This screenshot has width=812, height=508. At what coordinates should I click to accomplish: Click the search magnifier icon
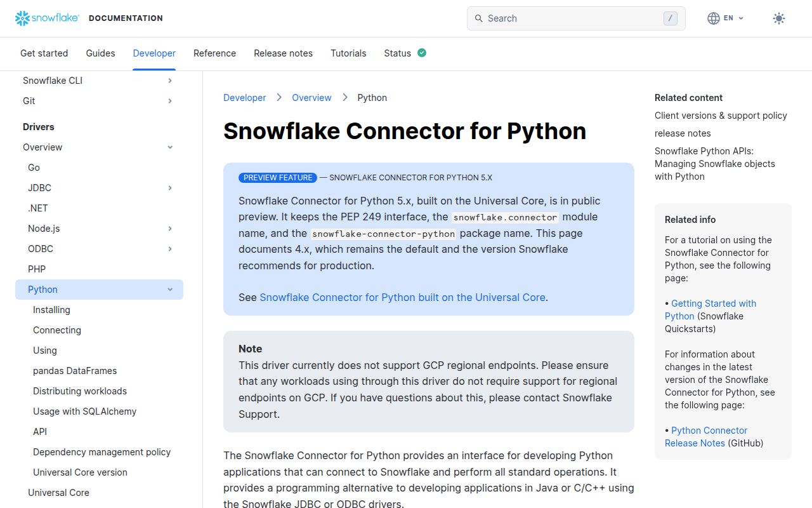(478, 18)
